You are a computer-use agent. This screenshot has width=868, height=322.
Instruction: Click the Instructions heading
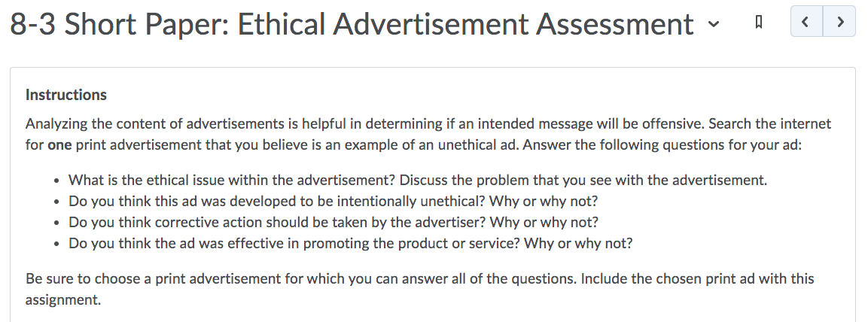pyautogui.click(x=66, y=95)
